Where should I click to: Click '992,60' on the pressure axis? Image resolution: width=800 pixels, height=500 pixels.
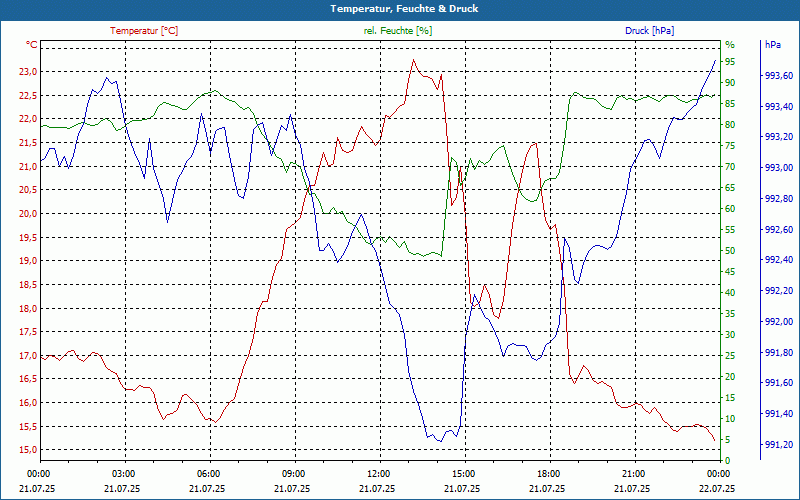pyautogui.click(x=779, y=230)
